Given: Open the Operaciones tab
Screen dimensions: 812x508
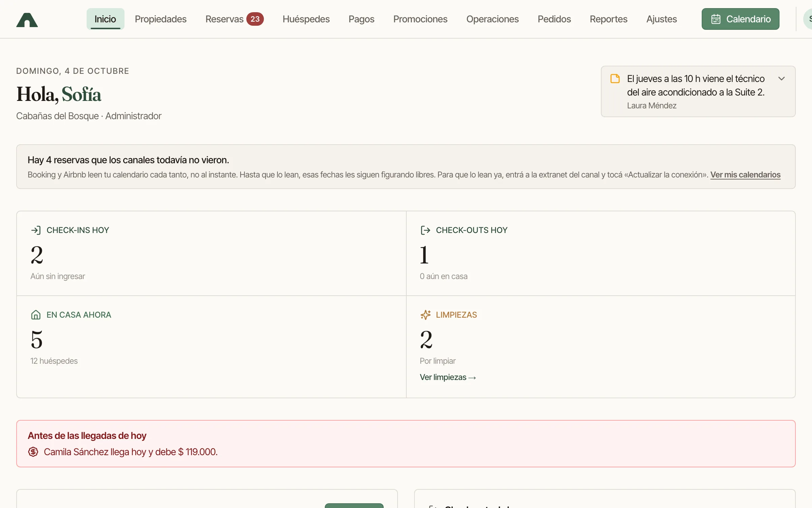Looking at the screenshot, I should (x=492, y=19).
